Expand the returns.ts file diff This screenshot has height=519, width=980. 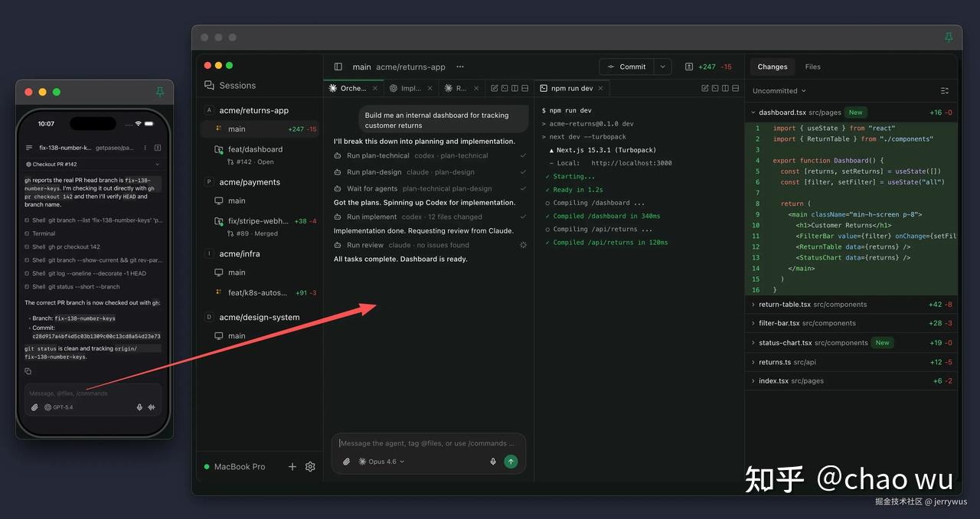coord(753,362)
